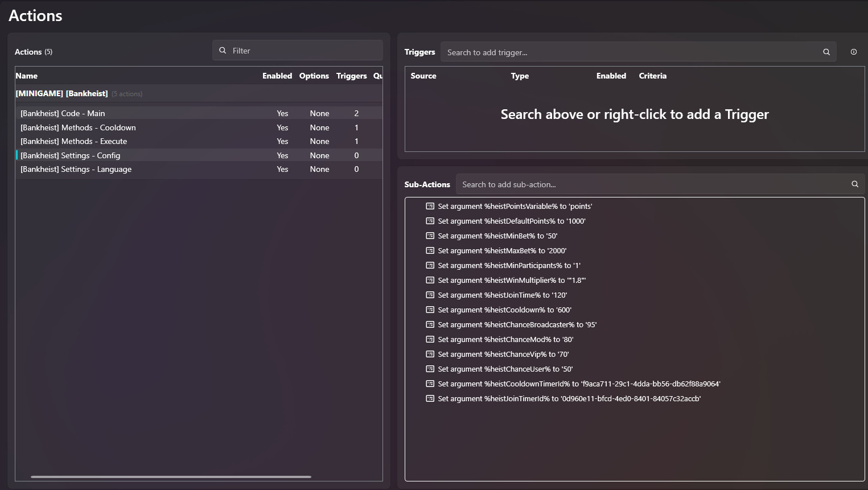Click Enabled 'Yes' for Settings - Language row
This screenshot has height=490, width=868.
[283, 169]
